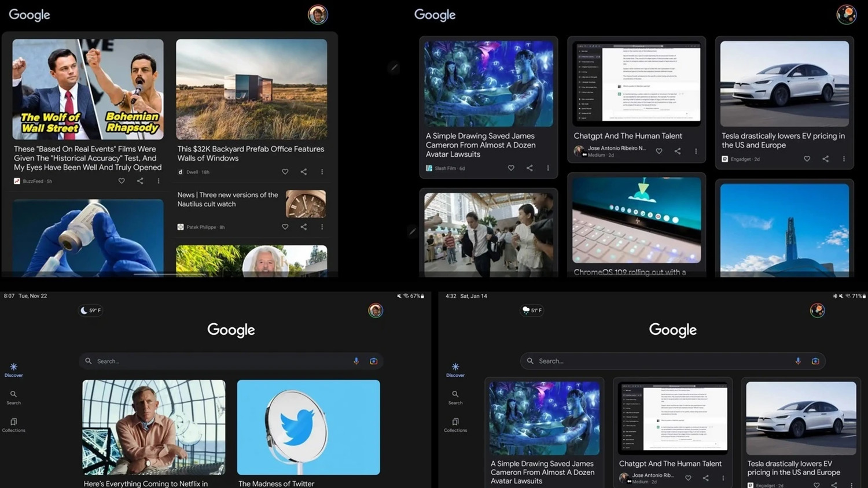Select Discover icon on the 8:07 Nov 22 screen

click(x=13, y=369)
